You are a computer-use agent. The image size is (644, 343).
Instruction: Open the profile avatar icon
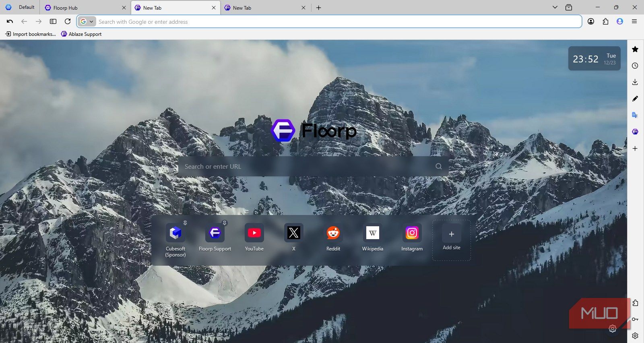[x=620, y=21]
